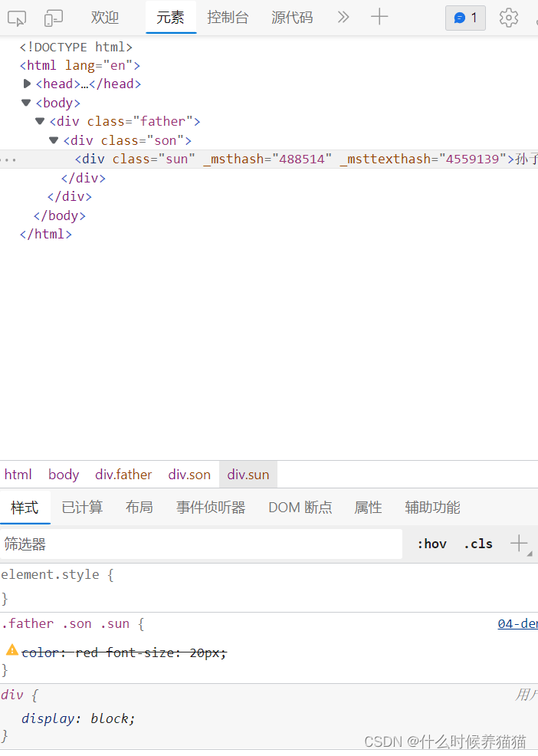Open the 已计算 styles tab

(x=81, y=507)
